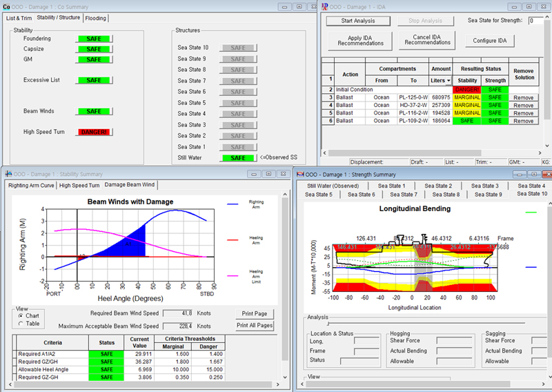Open the Liters unit dropdown
The image size is (552, 392).
[x=448, y=81]
